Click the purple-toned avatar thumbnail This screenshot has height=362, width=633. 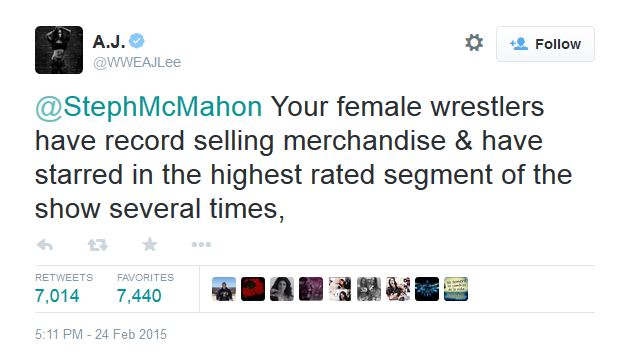[311, 289]
